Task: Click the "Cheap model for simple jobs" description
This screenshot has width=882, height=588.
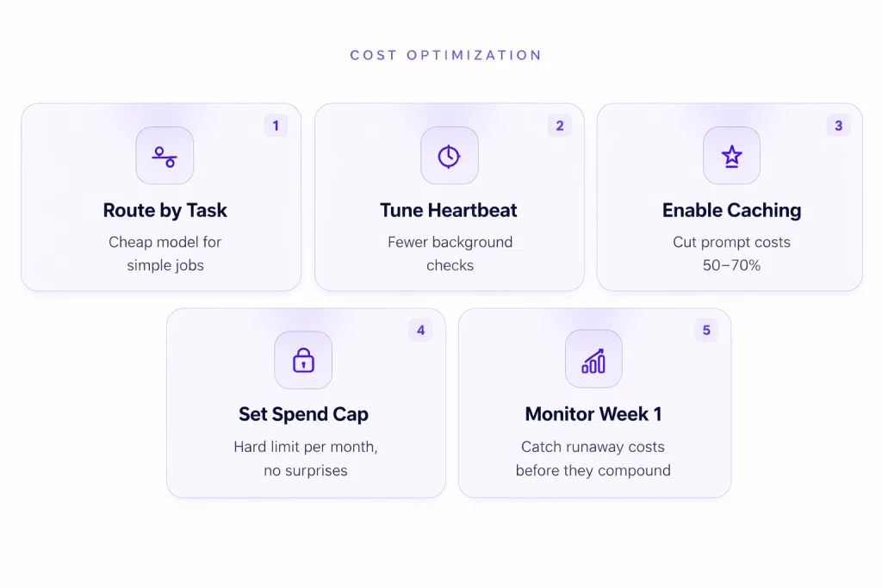Action: pyautogui.click(x=165, y=253)
